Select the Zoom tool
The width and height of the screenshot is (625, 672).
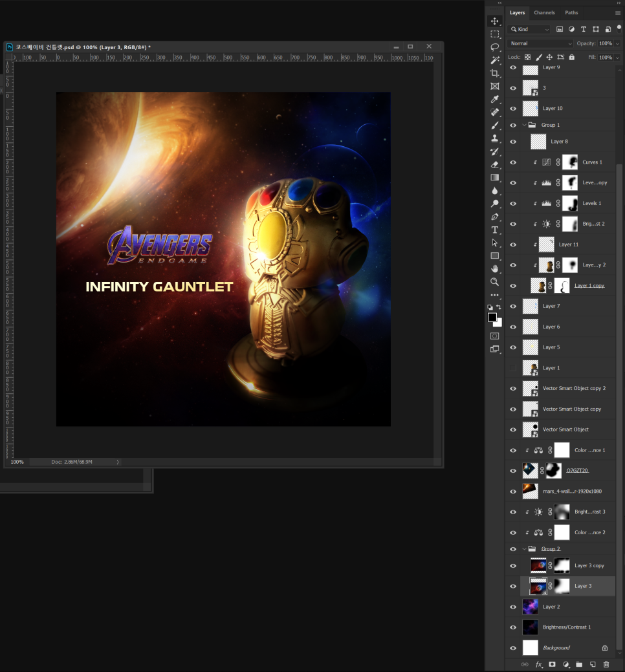[x=495, y=281]
